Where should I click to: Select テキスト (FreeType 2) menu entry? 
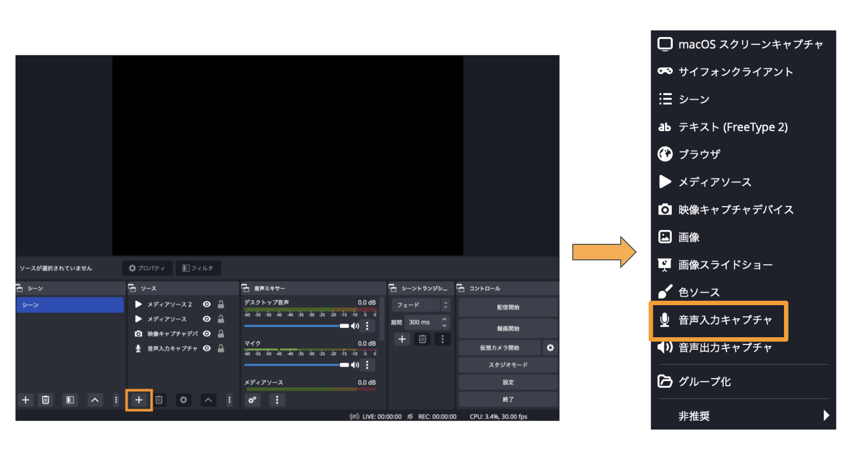[x=742, y=127]
